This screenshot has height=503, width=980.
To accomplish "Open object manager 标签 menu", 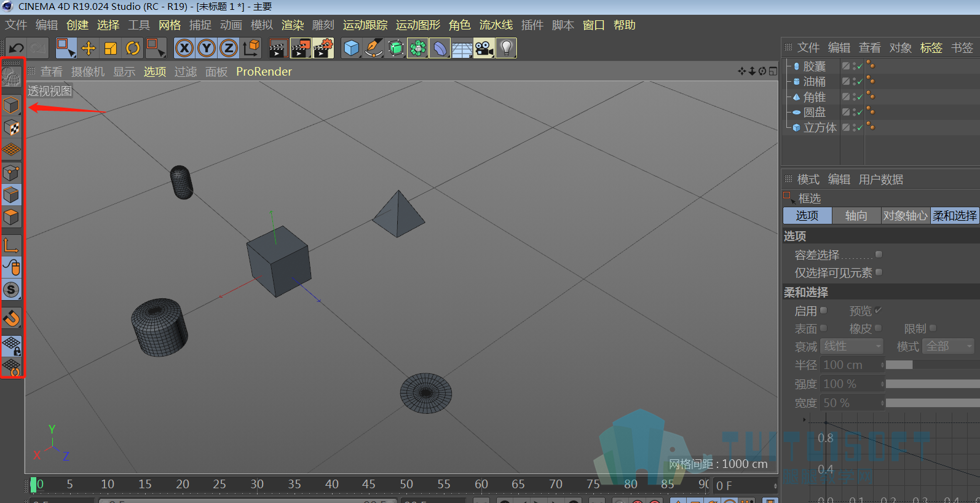I will (931, 48).
